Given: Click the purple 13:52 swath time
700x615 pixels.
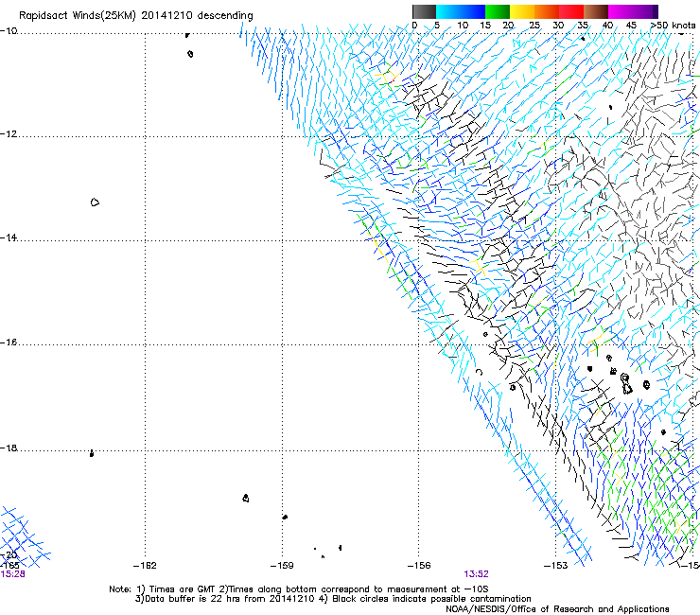Looking at the screenshot, I should (476, 574).
